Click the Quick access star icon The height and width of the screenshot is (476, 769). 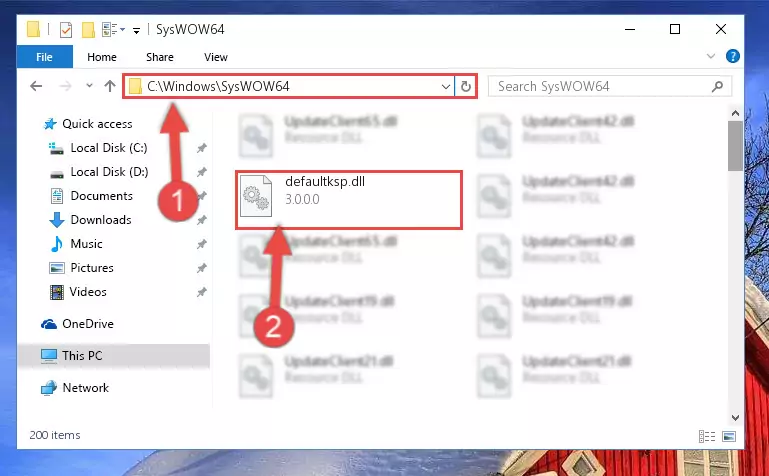pos(50,124)
